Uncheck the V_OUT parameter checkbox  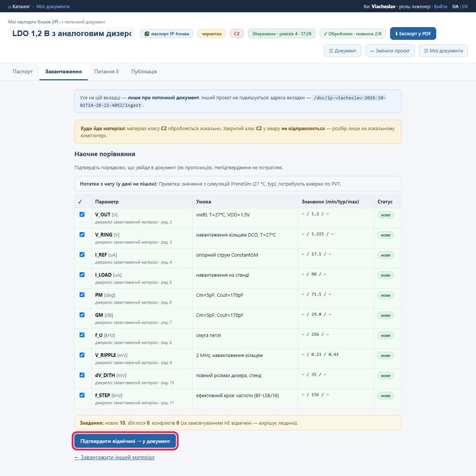pyautogui.click(x=82, y=215)
